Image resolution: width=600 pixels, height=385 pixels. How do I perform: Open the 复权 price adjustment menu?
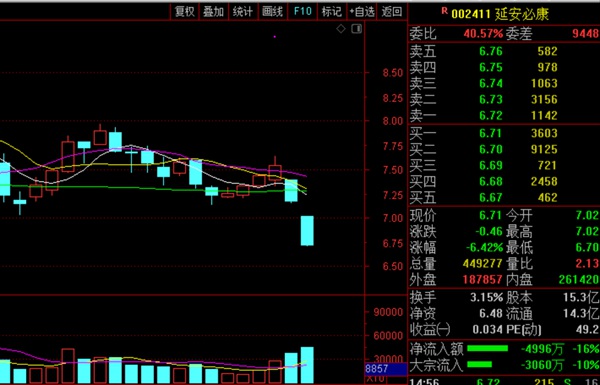[x=184, y=11]
